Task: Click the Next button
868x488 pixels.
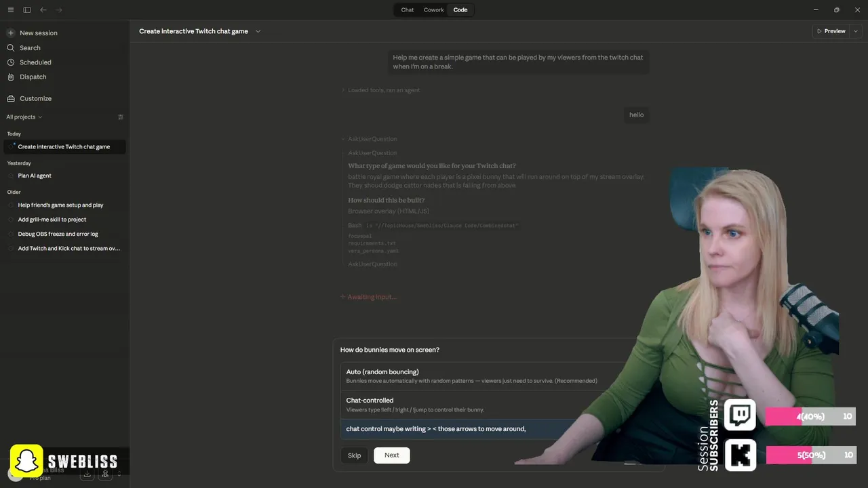Action: (x=392, y=455)
